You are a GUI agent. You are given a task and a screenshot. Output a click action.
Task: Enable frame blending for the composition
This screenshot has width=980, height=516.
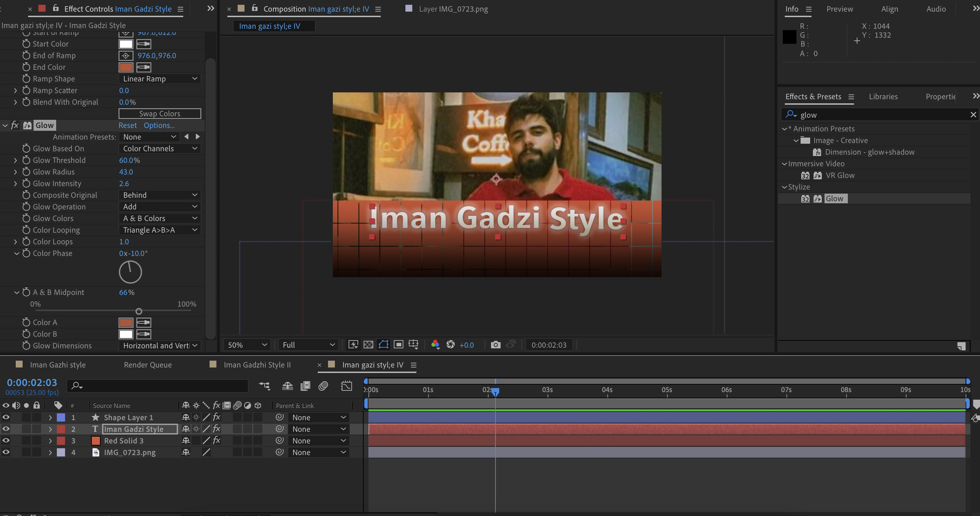pyautogui.click(x=305, y=386)
